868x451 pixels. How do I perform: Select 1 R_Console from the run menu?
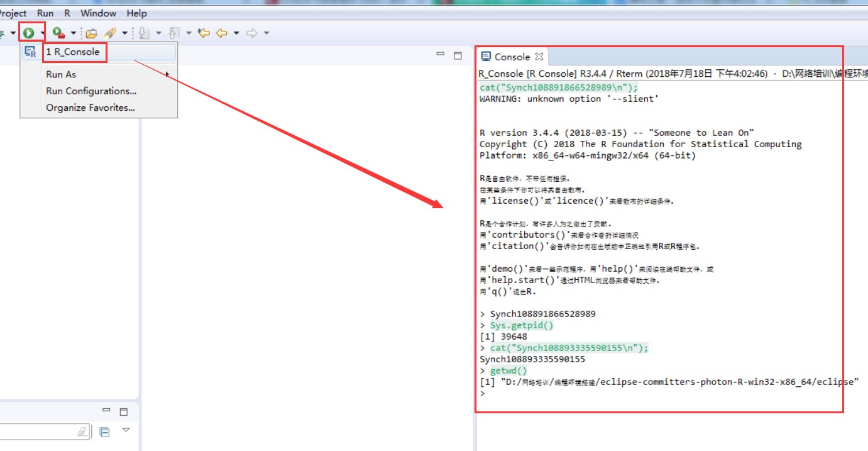[x=72, y=52]
